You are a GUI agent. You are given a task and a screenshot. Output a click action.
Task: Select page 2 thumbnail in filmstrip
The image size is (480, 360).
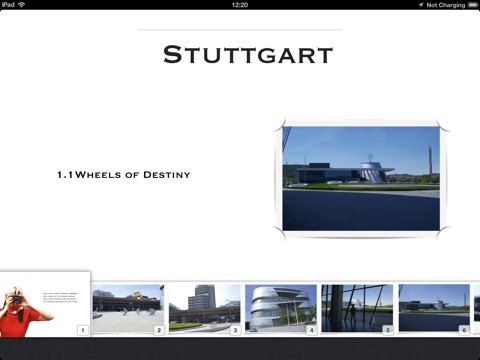128,309
